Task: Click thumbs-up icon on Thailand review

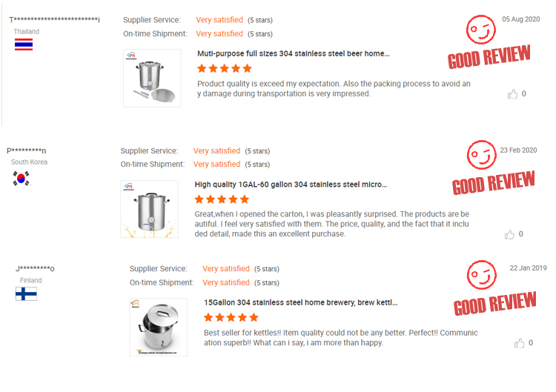Action: tap(512, 94)
